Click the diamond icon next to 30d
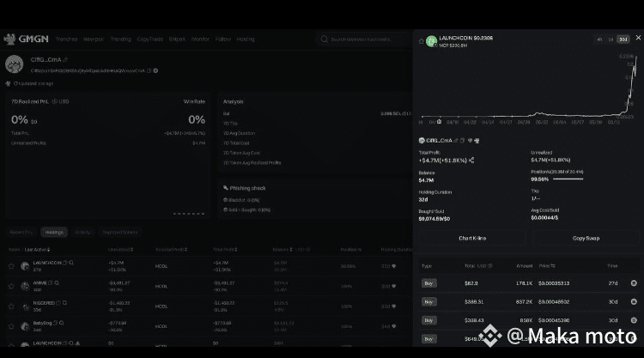Screen dimensions: 644x358 point(394,286)
